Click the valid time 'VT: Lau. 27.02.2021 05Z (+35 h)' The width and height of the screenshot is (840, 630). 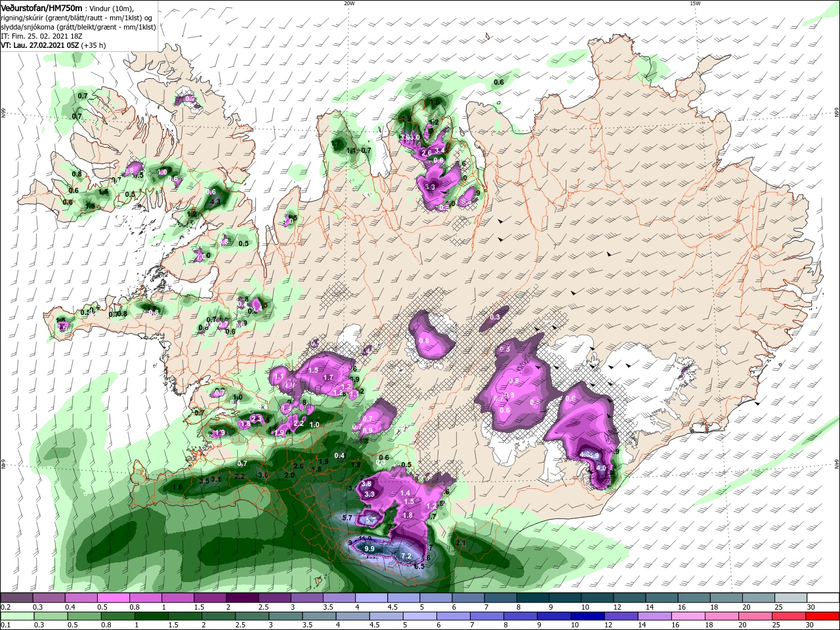[x=53, y=45]
